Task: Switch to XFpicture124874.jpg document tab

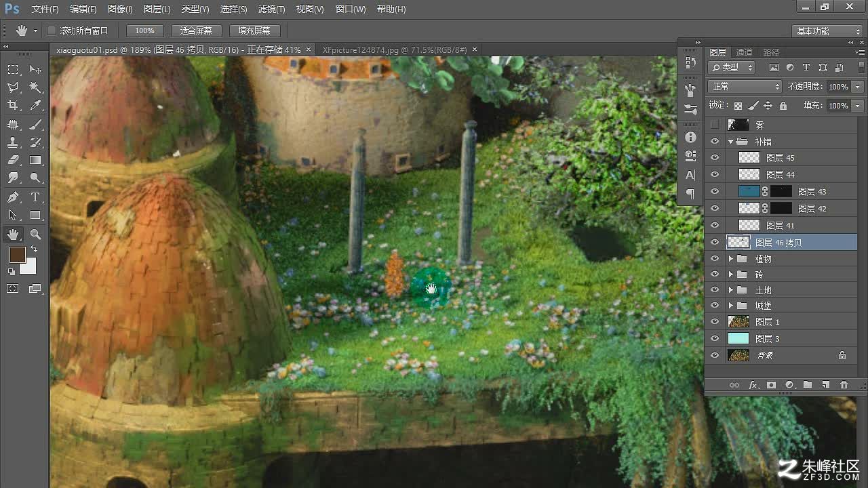Action: tap(395, 49)
